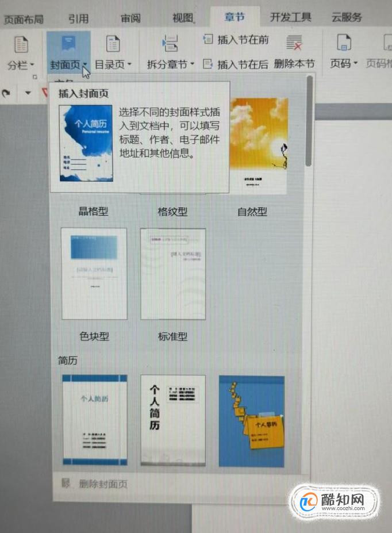Viewport: 392px width, 533px height.
Task: Click the 拆分章节 split section icon
Action: [x=170, y=43]
